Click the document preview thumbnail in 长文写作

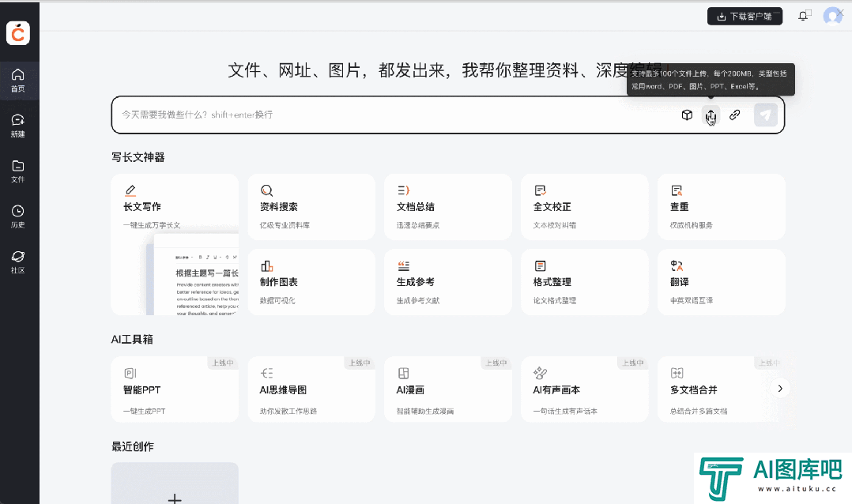click(x=193, y=274)
